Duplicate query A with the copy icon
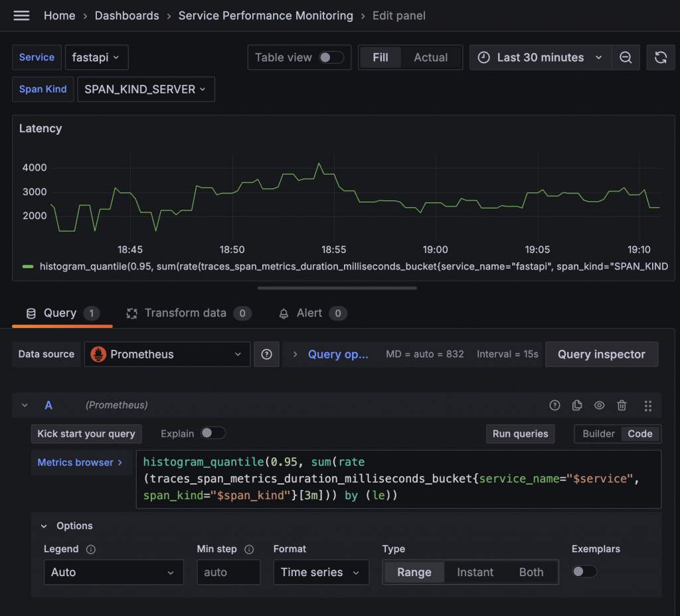Screen dimensions: 680x616 tap(577, 405)
